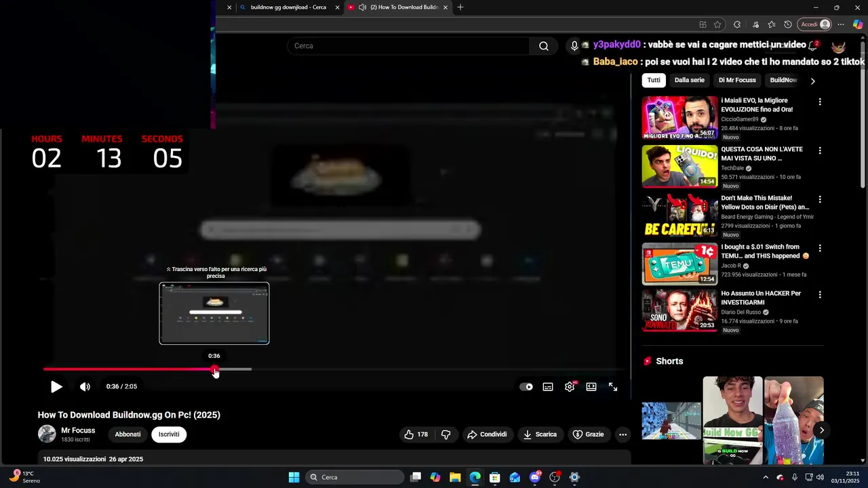
Task: Click the Abbonati join button
Action: coord(127,434)
